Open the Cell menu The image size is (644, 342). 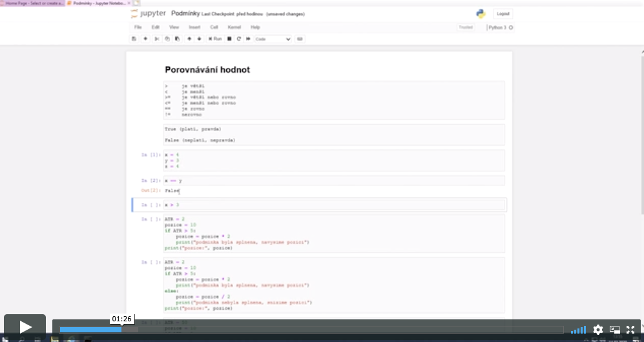(x=214, y=27)
